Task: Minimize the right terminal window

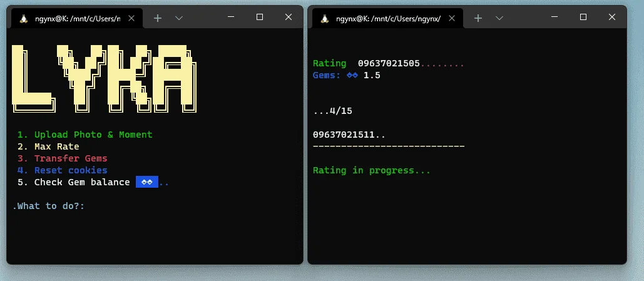Action: [x=555, y=17]
